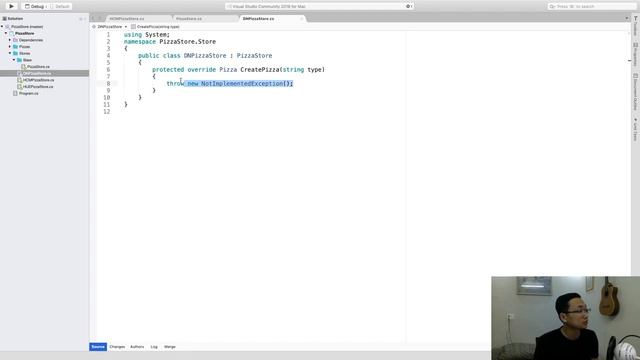
Task: Open the Toolbox side pad
Action: coord(636,26)
